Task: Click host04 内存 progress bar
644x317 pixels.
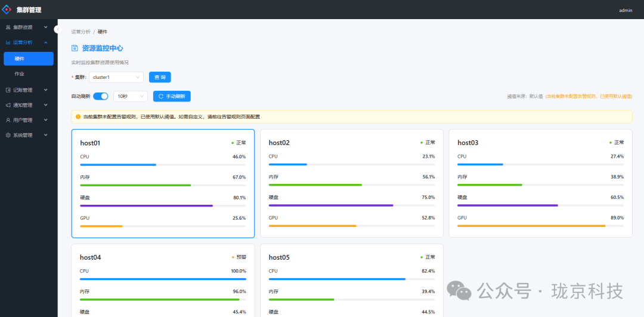Action: (x=163, y=300)
